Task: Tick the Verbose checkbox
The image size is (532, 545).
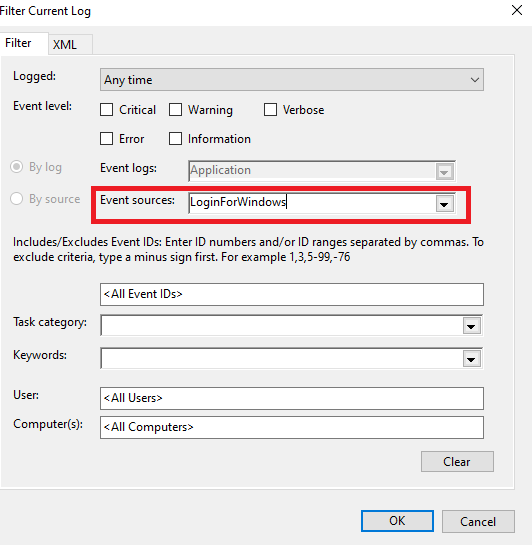Action: 270,110
